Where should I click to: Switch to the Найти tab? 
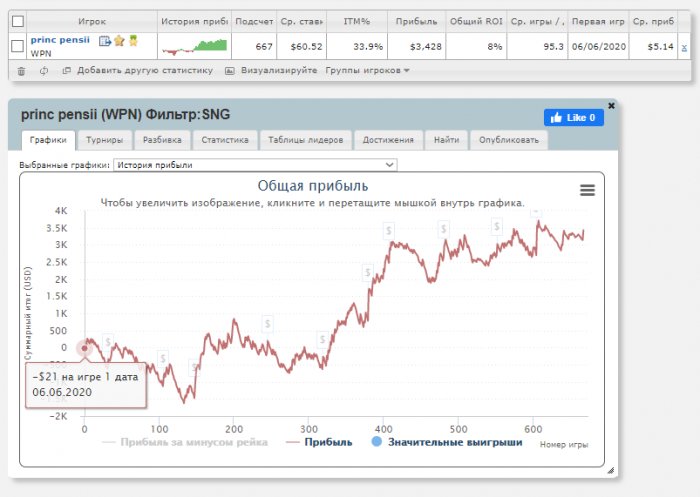pyautogui.click(x=446, y=140)
